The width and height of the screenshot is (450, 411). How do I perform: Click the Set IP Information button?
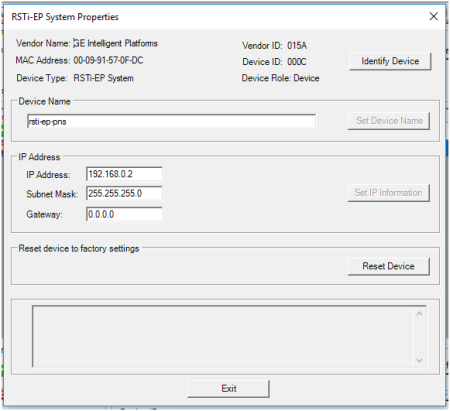pyautogui.click(x=389, y=193)
